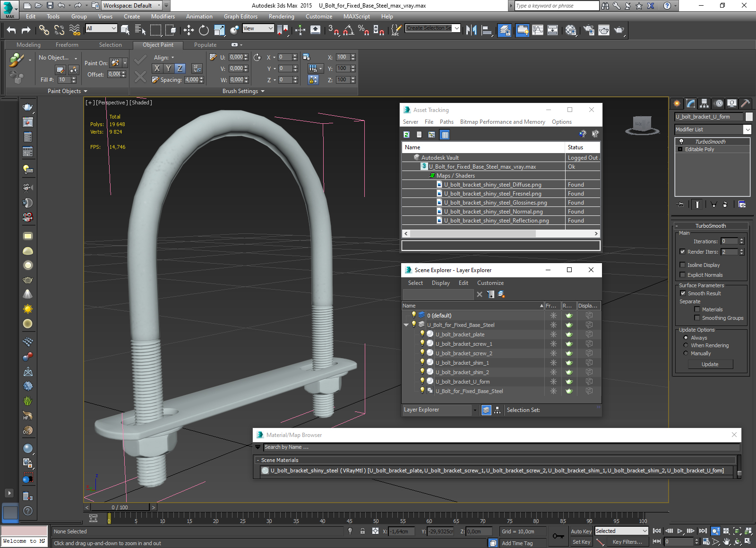The width and height of the screenshot is (756, 548).
Task: Click Refresh icon in Asset Tracking
Action: click(406, 135)
